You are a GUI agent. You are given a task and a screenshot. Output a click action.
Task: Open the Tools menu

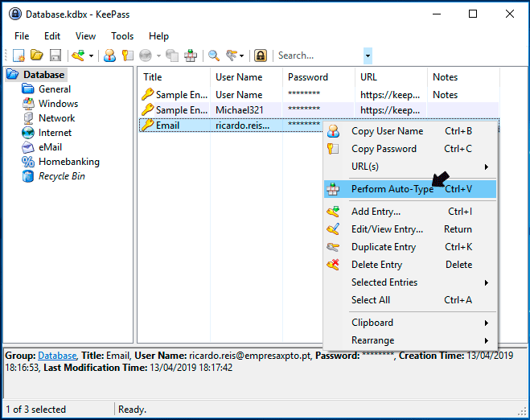point(122,36)
